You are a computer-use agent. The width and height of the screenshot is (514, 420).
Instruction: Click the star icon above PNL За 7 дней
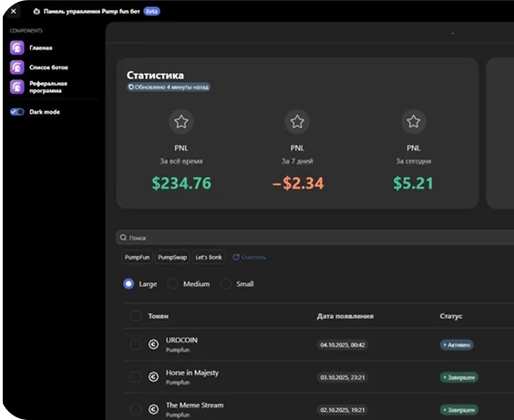pyautogui.click(x=297, y=122)
